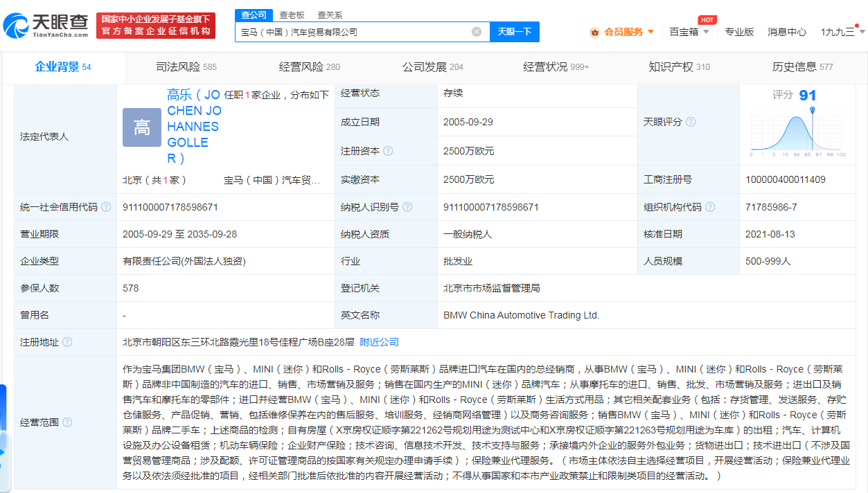Screen dimensions: 868x493
Task: Open the 企业背景 tab
Action: coord(63,67)
